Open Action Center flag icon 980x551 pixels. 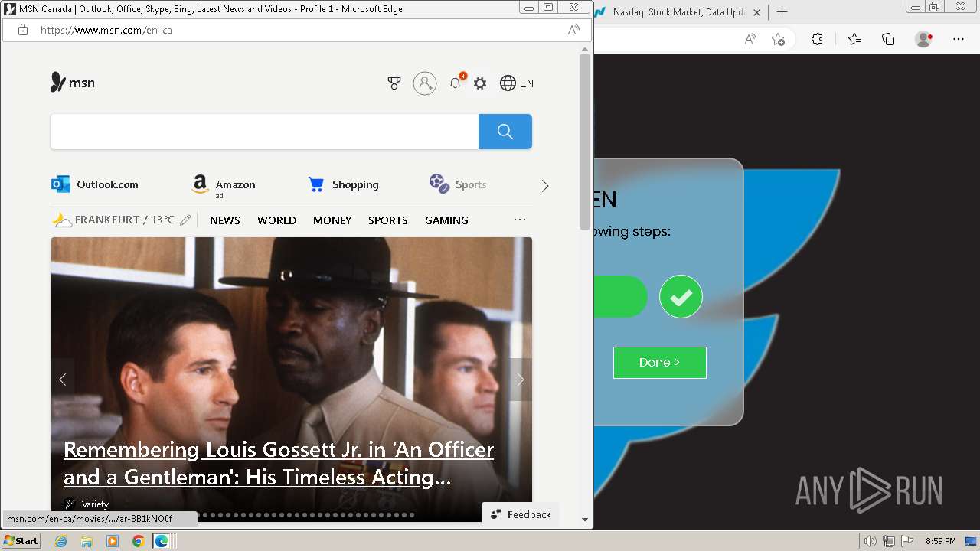pos(906,541)
